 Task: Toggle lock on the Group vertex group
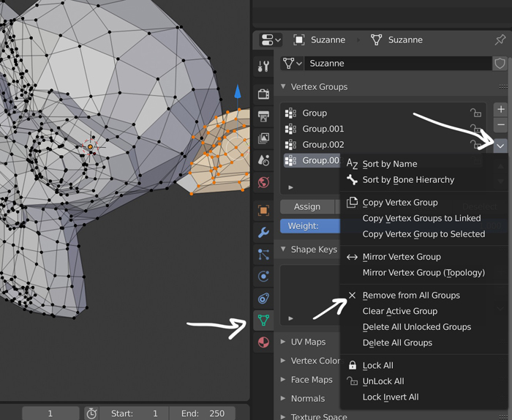(475, 113)
